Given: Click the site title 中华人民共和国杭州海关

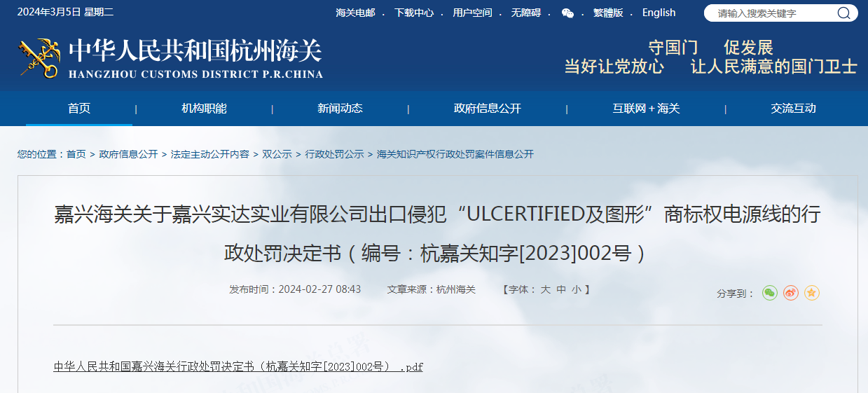Looking at the screenshot, I should coord(195,50).
